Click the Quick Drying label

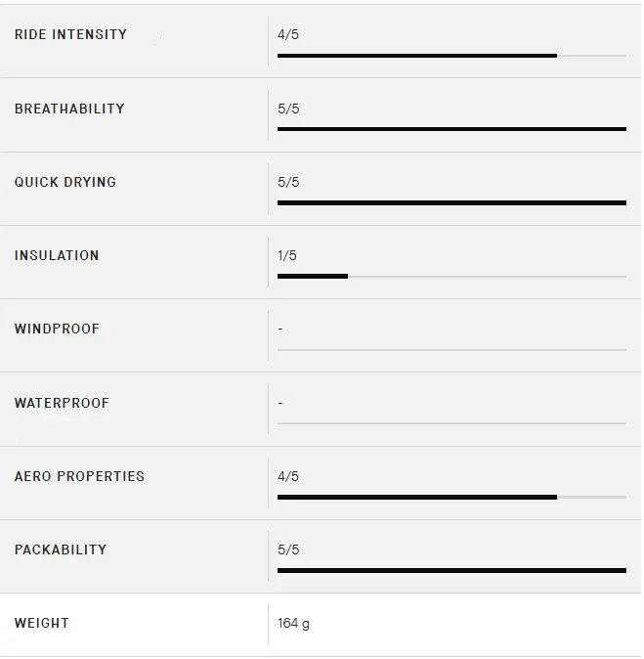(65, 182)
